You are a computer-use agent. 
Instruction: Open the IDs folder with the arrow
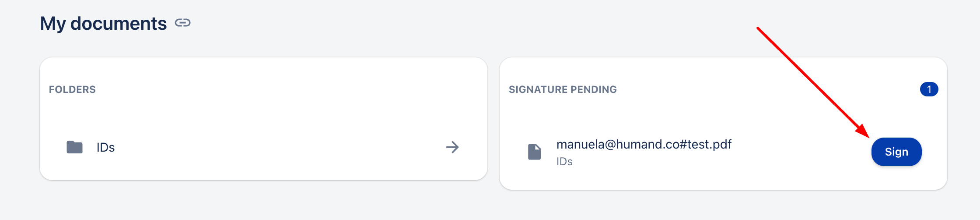coord(452,147)
